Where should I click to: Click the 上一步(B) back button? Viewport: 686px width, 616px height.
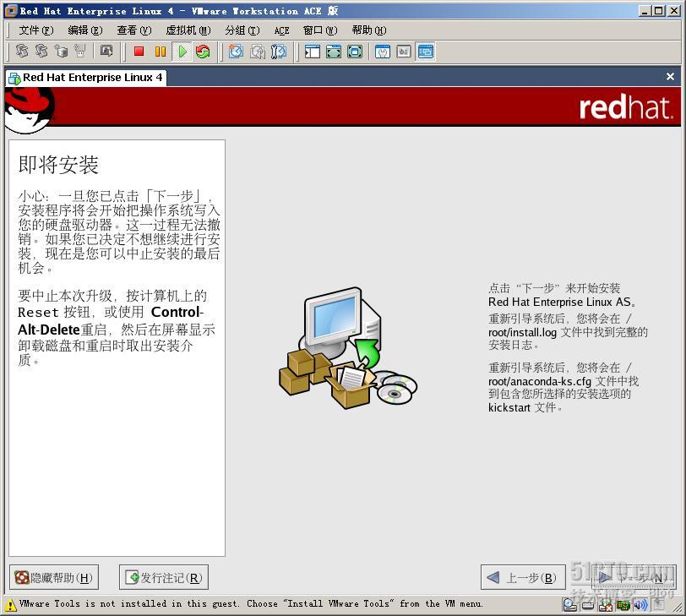[523, 577]
